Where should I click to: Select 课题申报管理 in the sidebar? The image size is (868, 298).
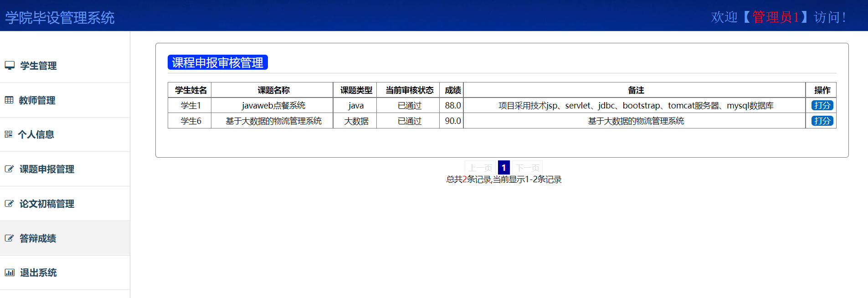point(46,169)
